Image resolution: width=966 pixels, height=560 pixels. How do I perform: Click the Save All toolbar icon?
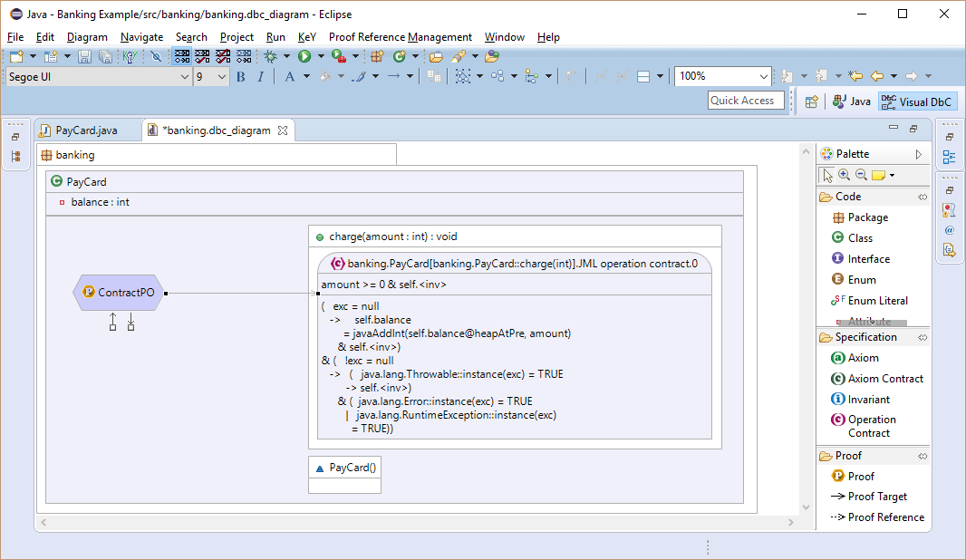click(x=105, y=57)
